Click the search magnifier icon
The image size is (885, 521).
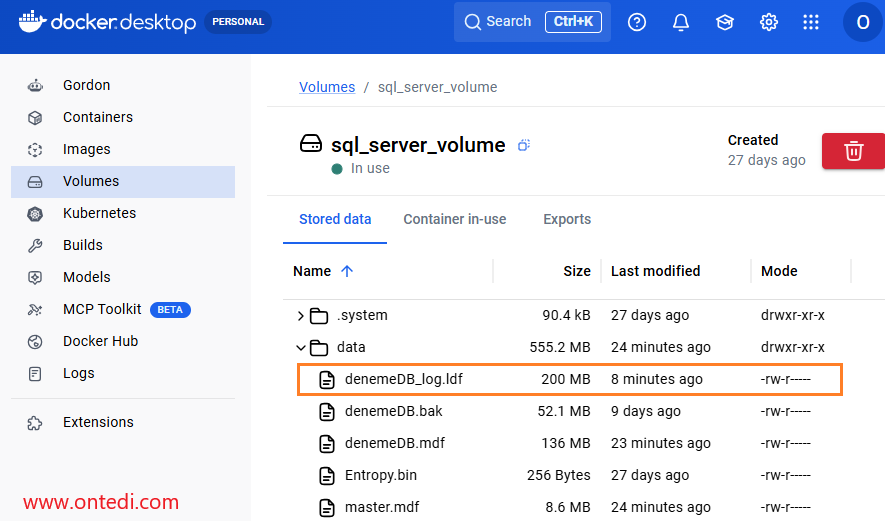[472, 22]
